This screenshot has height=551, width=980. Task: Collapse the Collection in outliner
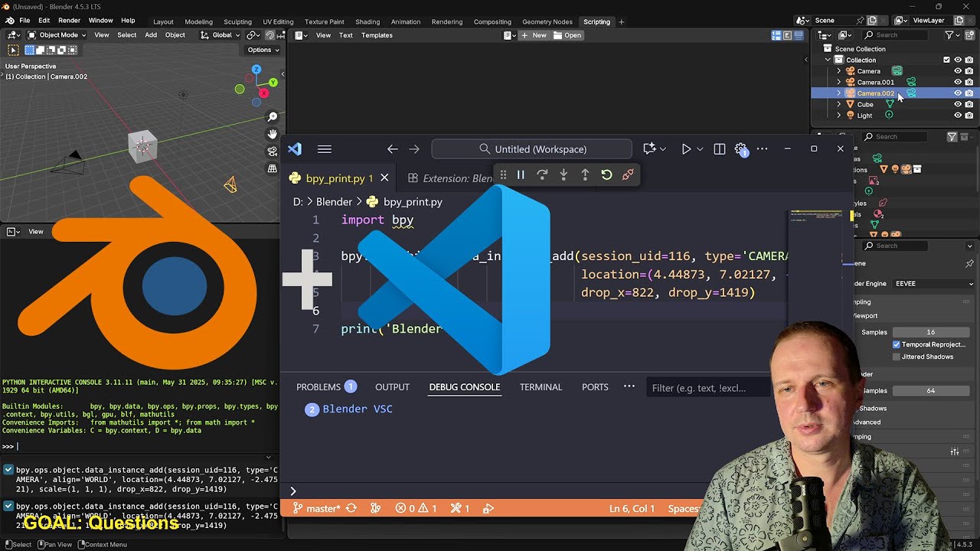tap(828, 60)
